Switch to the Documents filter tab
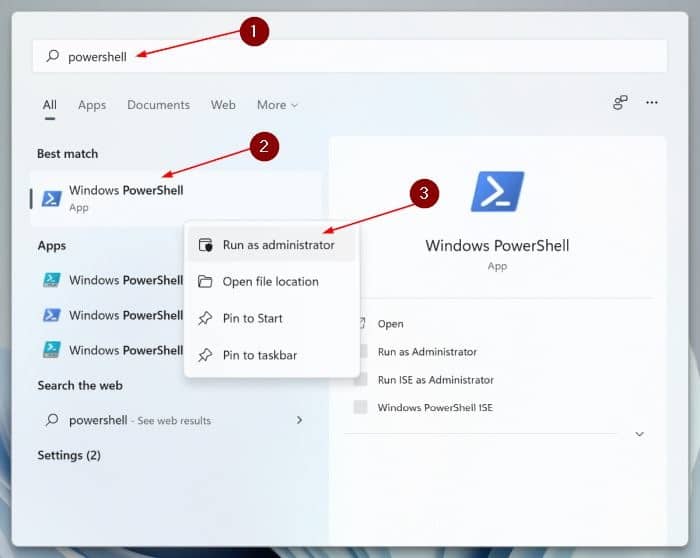The image size is (700, 558). [x=158, y=105]
